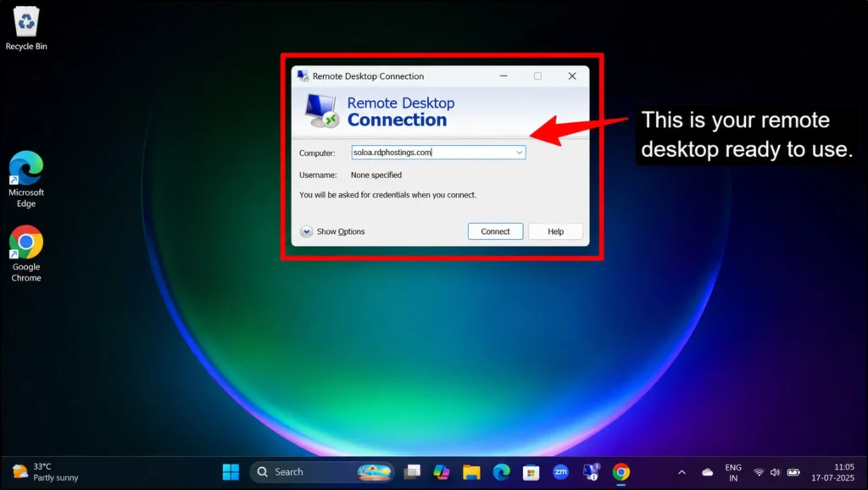Launch Copilot from the taskbar

coord(441,471)
